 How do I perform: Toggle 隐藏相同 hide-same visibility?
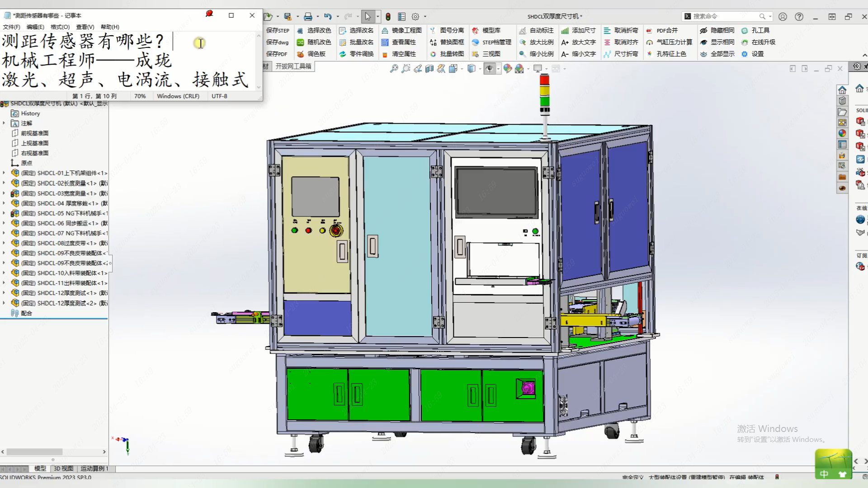[x=717, y=30]
